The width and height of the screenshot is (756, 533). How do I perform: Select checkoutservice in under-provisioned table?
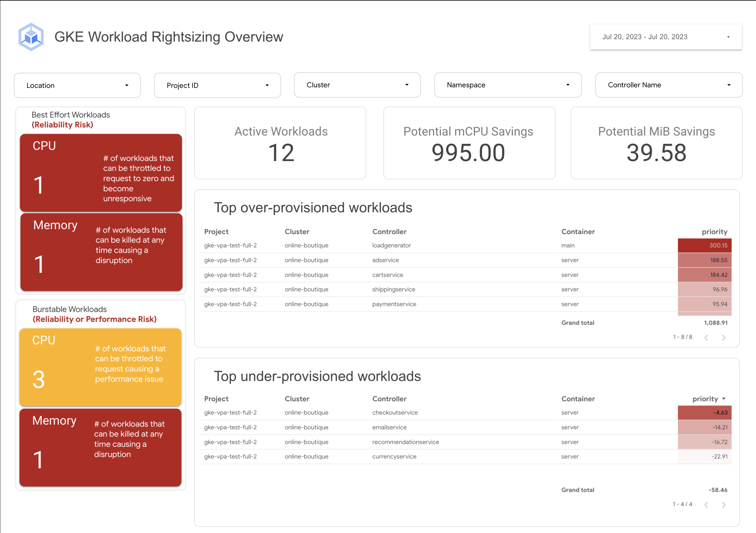pyautogui.click(x=395, y=413)
